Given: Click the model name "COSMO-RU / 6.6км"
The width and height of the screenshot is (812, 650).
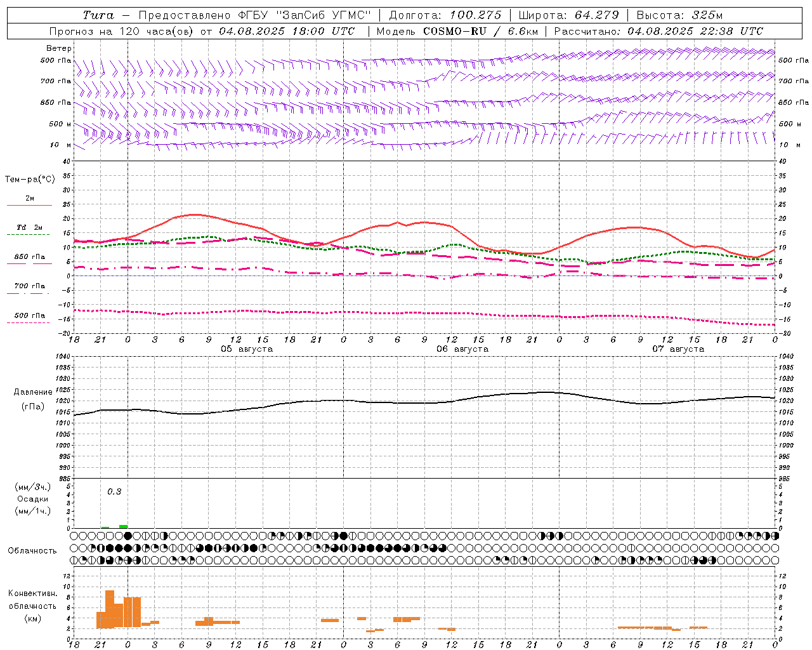Looking at the screenshot, I should (x=481, y=31).
